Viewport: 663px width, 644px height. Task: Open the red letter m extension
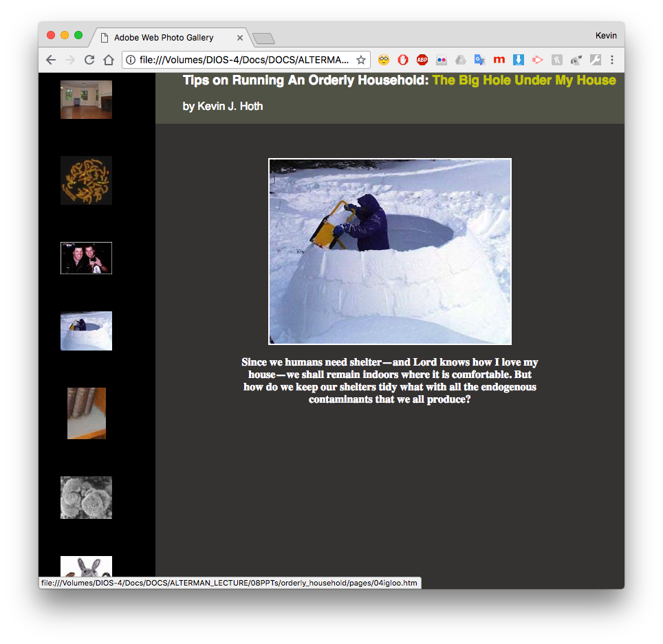pyautogui.click(x=499, y=60)
